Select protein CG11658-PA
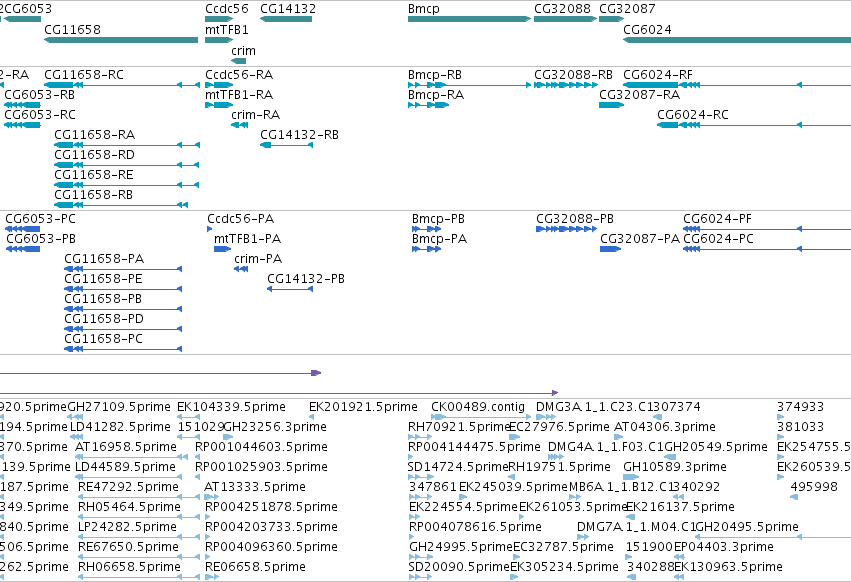The height and width of the screenshot is (582, 851). tap(104, 259)
